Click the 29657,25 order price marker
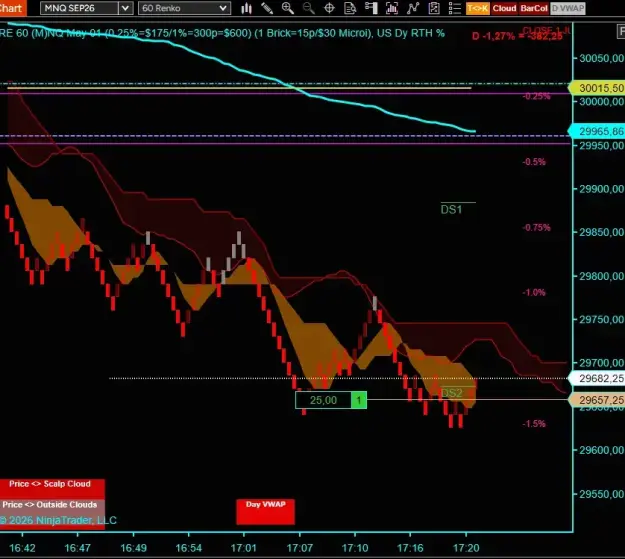The height and width of the screenshot is (559, 625). pyautogui.click(x=596, y=400)
